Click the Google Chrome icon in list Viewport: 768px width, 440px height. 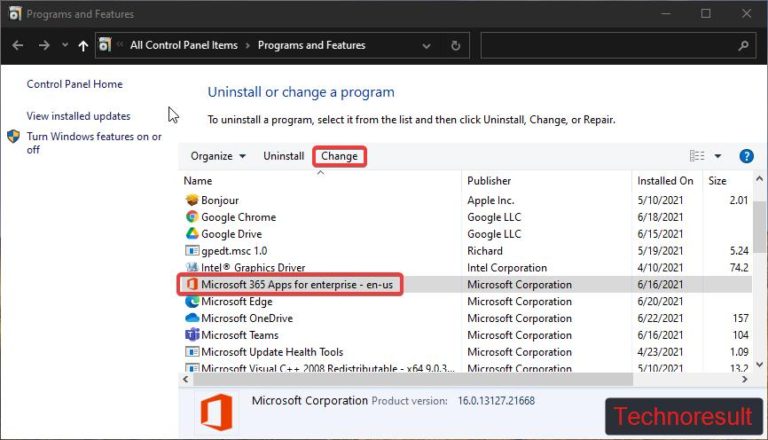(192, 217)
